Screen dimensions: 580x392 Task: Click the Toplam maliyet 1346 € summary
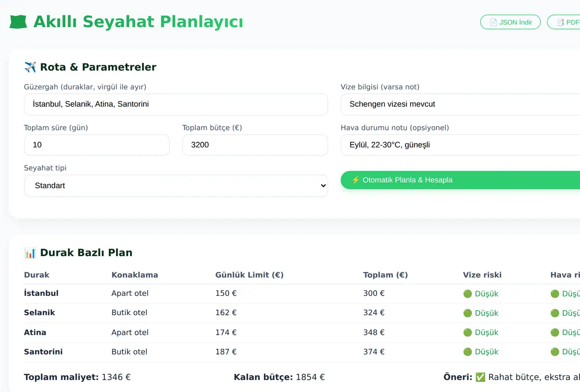(77, 377)
